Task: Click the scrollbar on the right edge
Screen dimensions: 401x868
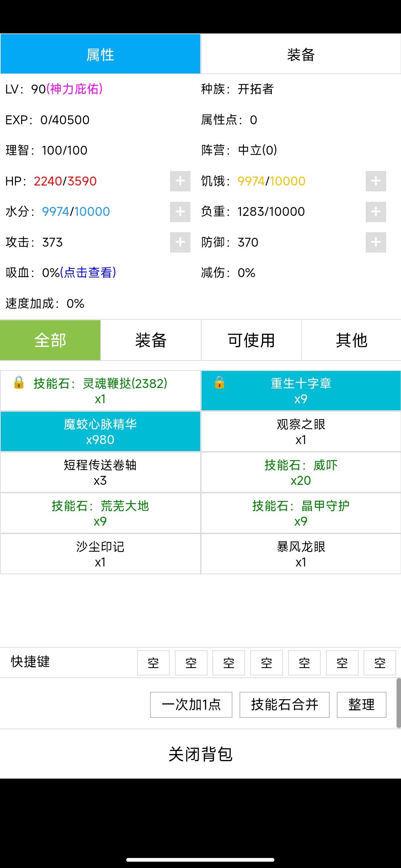Action: click(398, 703)
